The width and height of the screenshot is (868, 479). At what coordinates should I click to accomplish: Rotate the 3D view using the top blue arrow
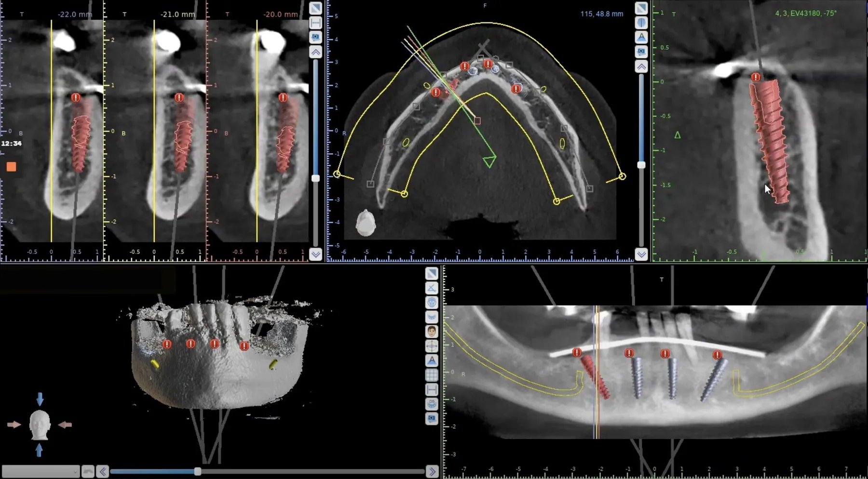[x=40, y=399]
